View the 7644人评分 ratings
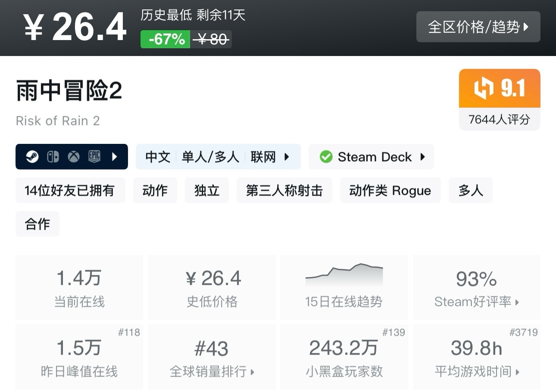 click(x=499, y=120)
